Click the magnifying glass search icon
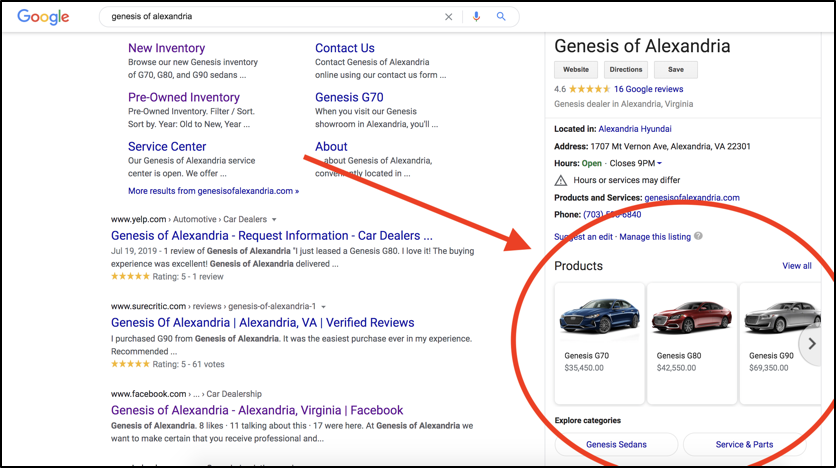 (x=501, y=17)
